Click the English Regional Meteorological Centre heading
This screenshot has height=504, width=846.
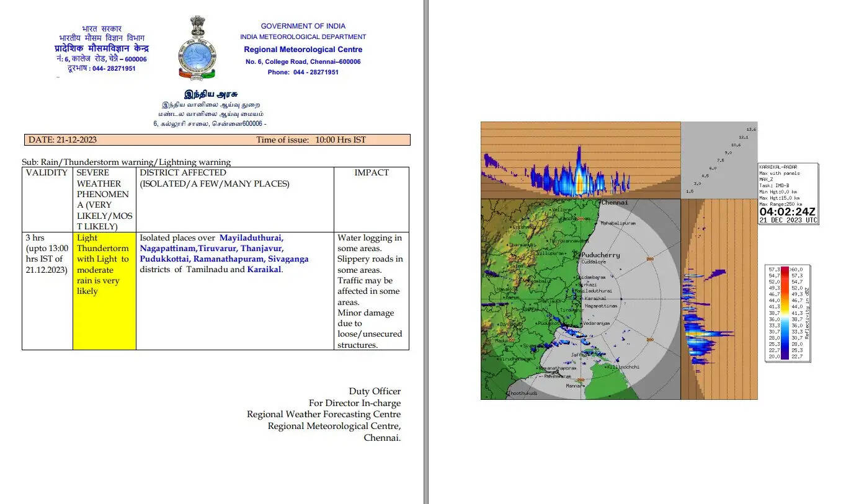pyautogui.click(x=303, y=50)
